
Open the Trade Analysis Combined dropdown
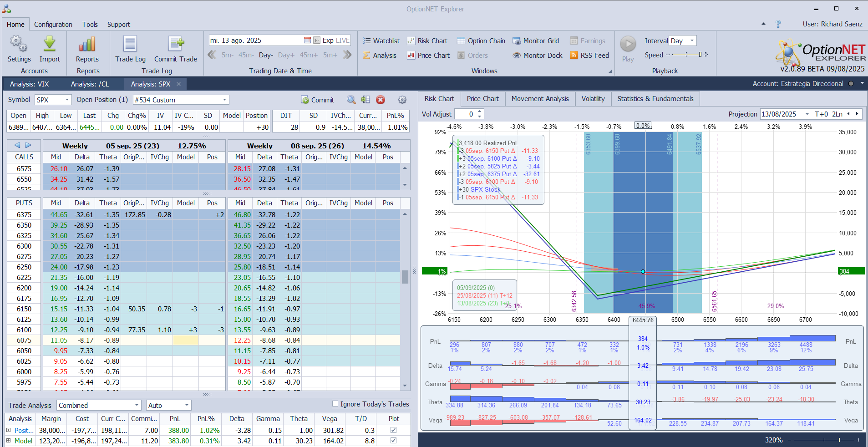(137, 405)
